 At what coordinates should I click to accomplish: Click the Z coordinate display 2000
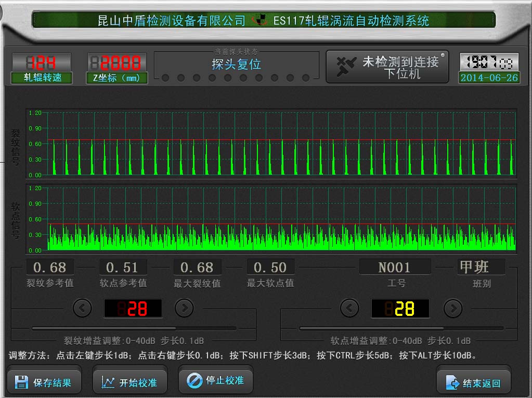(116, 63)
